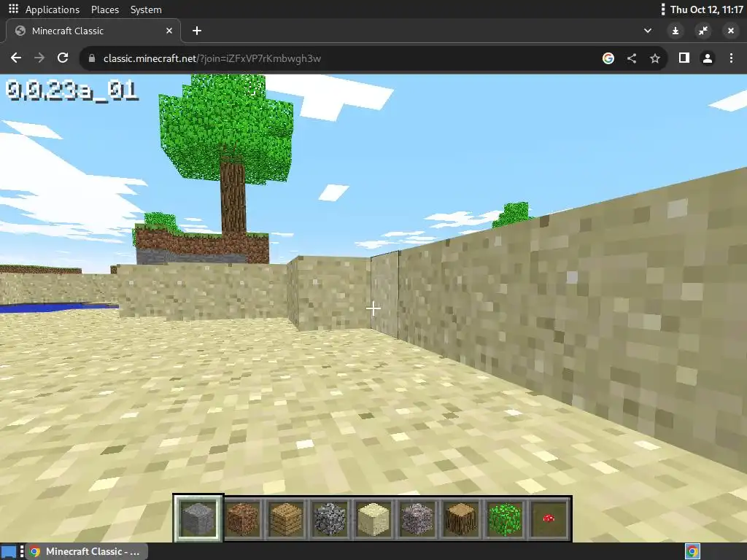
Task: Open the System menu
Action: coord(146,9)
